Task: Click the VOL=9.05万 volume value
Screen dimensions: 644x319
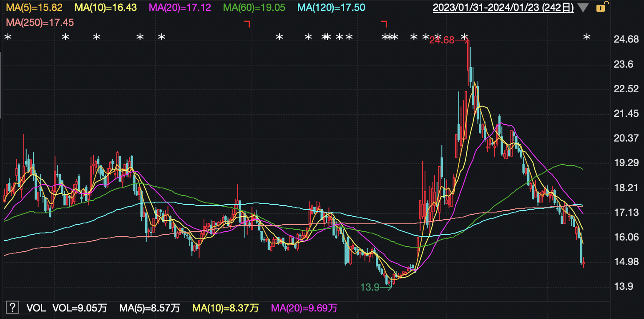Action: coord(80,309)
